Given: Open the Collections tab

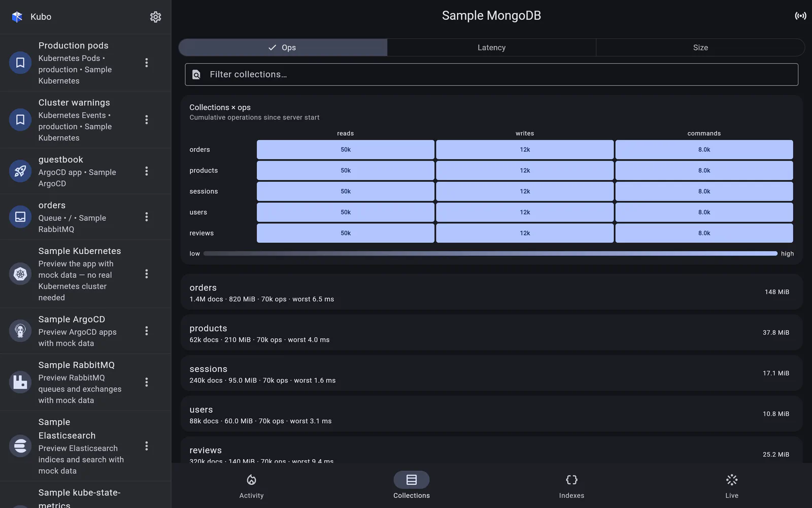Looking at the screenshot, I should (412, 485).
